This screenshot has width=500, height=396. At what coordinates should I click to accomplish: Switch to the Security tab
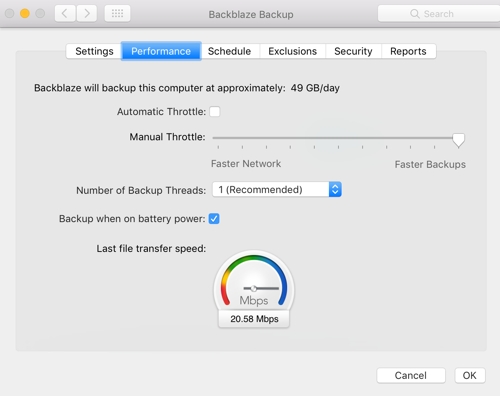[353, 51]
